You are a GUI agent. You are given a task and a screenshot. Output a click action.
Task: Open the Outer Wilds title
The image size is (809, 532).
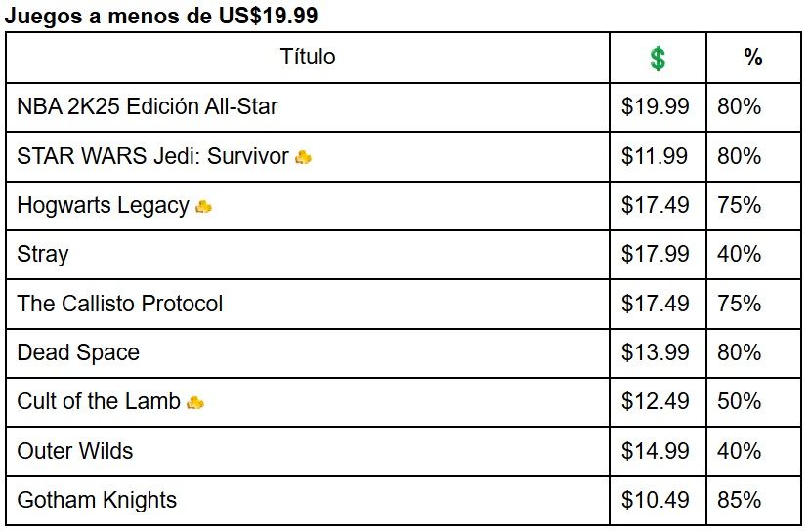point(75,451)
